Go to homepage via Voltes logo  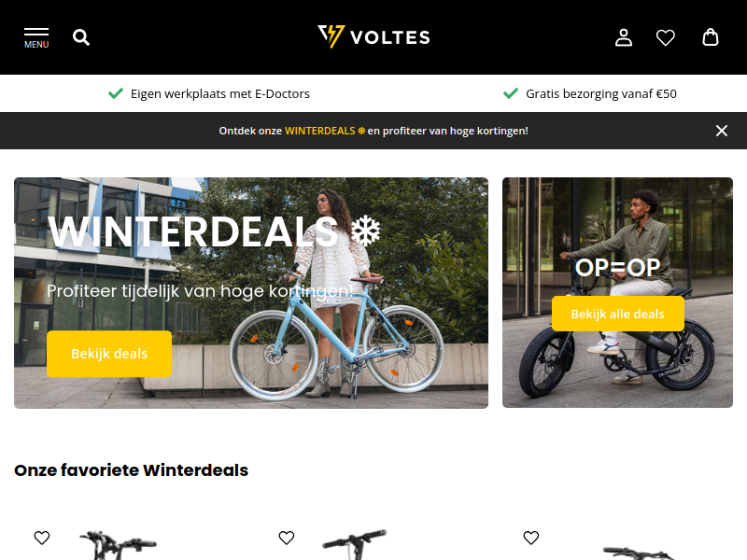[373, 36]
